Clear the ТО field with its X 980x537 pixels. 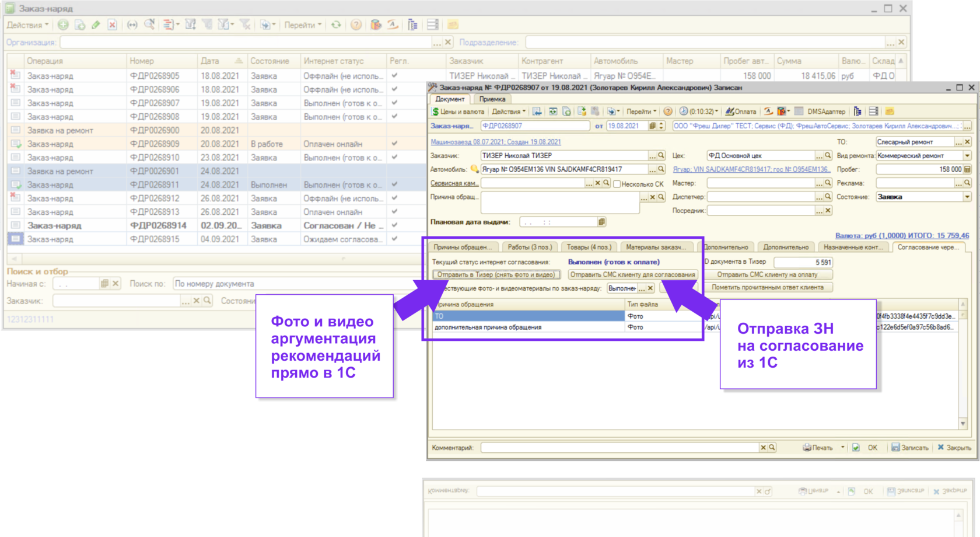point(967,142)
